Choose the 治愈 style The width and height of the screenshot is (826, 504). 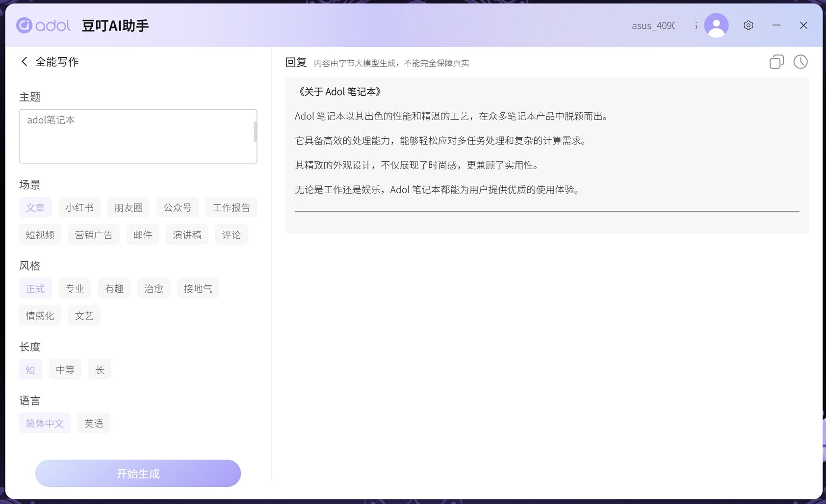click(x=154, y=288)
